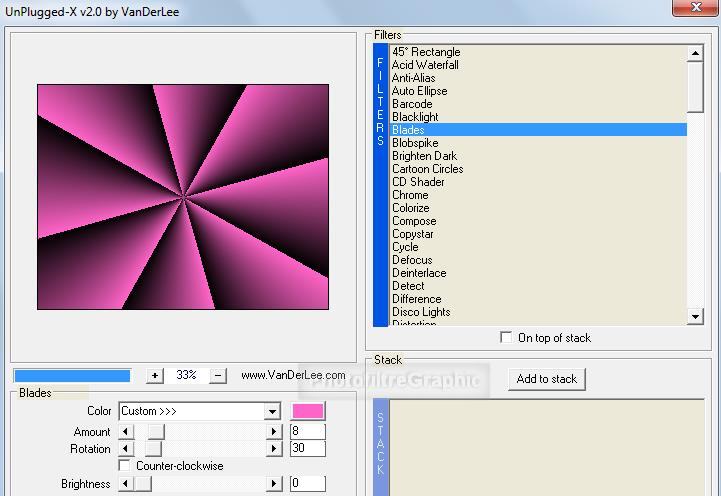This screenshot has width=721, height=496.
Task: Click the zoom in plus button
Action: 155,375
